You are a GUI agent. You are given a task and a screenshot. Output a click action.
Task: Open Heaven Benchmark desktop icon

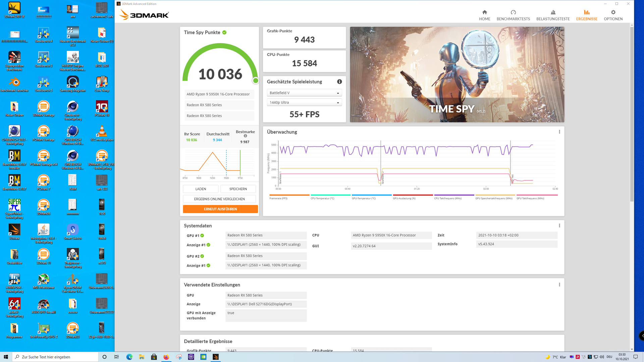click(x=73, y=36)
